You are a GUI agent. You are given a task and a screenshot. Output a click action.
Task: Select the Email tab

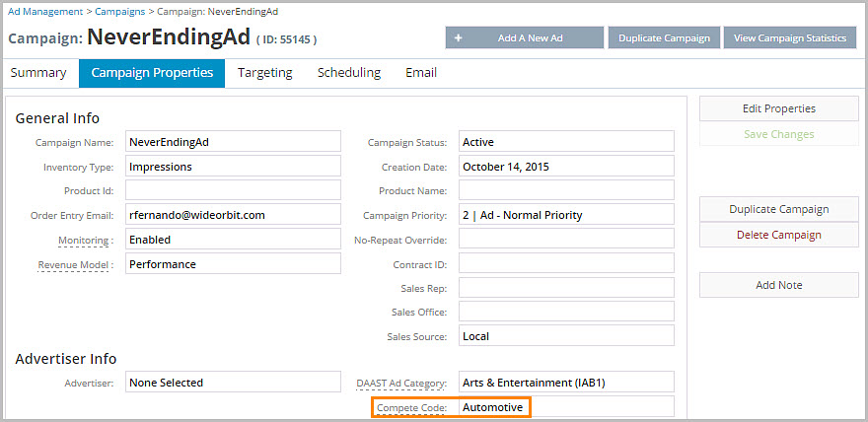421,73
